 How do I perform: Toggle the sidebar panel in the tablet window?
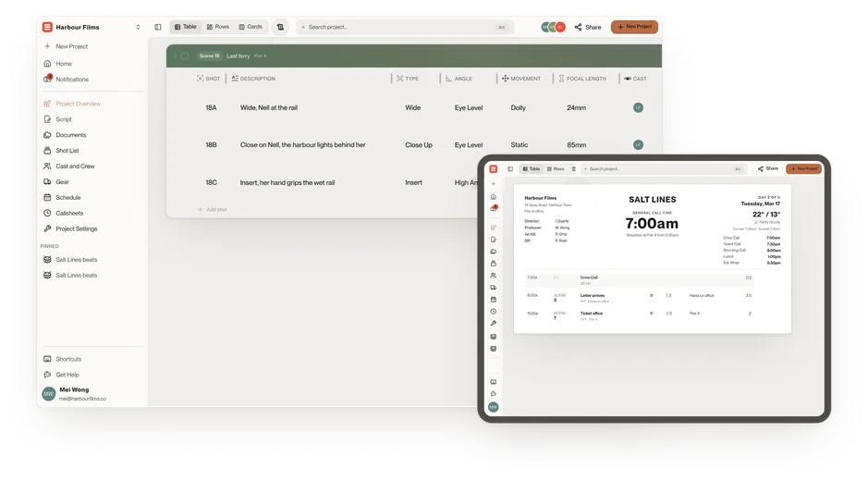coord(510,169)
